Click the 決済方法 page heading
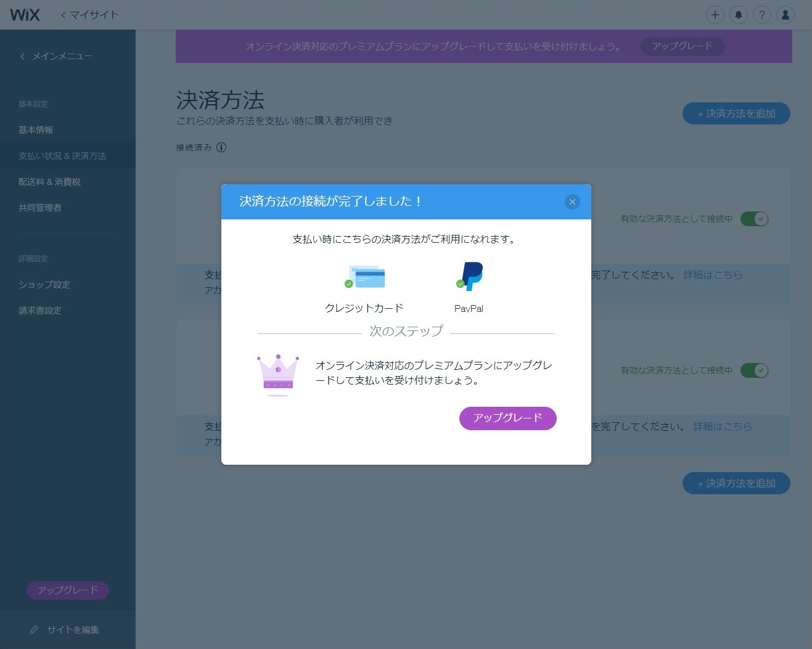 [x=220, y=100]
